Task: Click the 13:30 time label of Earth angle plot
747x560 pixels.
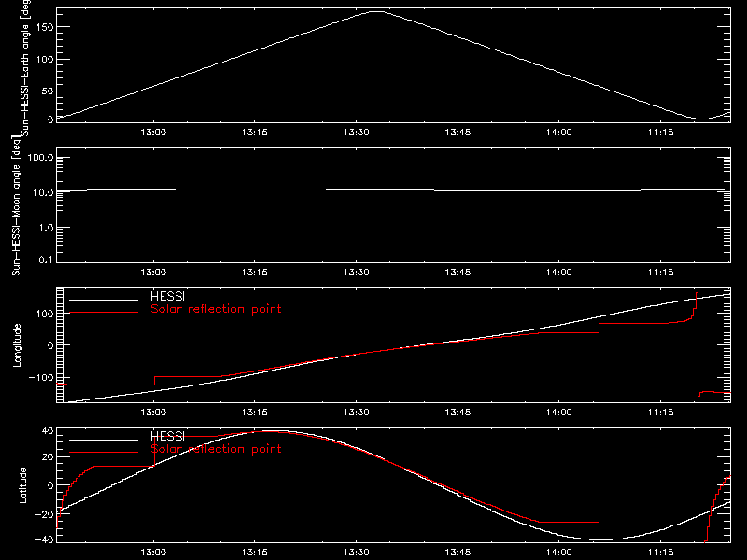Action: point(357,133)
